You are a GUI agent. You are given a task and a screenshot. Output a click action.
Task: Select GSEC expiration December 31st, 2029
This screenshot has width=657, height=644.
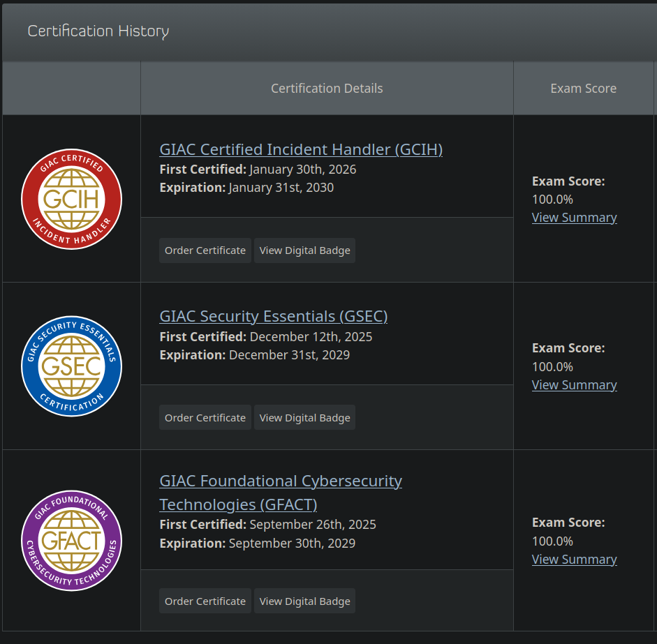(289, 355)
